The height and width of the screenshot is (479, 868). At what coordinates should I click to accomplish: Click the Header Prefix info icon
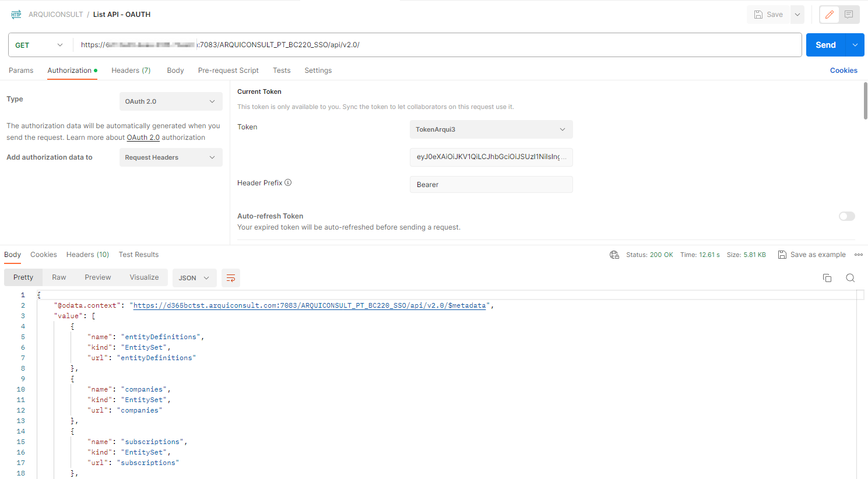[x=288, y=183]
